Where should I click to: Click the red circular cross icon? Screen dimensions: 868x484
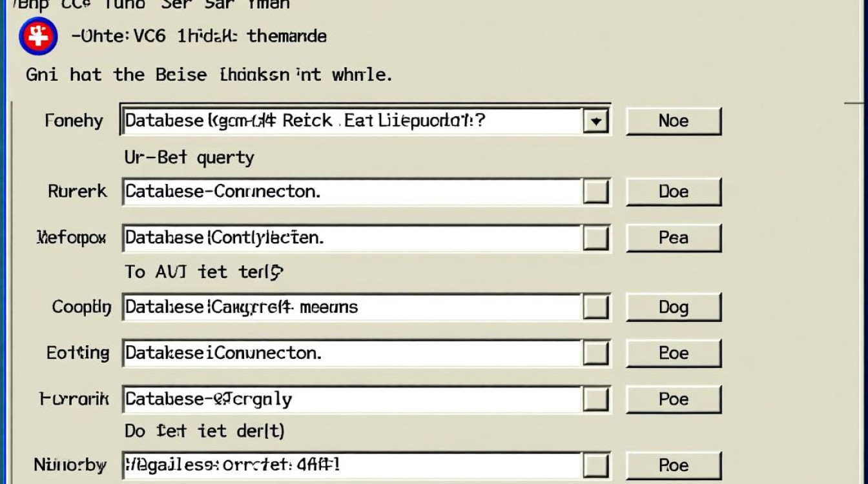(x=38, y=36)
